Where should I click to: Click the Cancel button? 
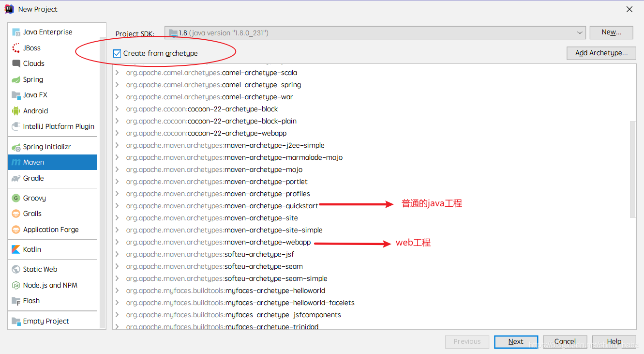click(x=565, y=341)
